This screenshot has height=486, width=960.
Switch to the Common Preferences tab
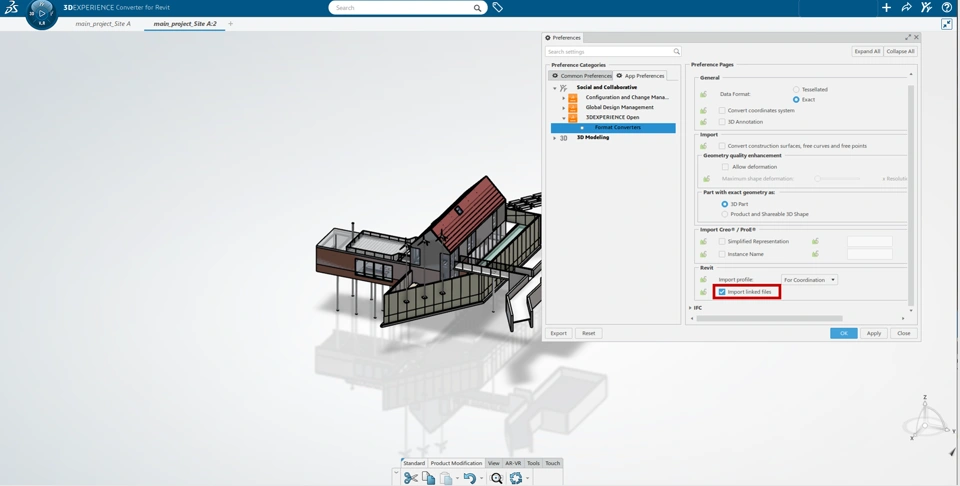click(x=581, y=76)
